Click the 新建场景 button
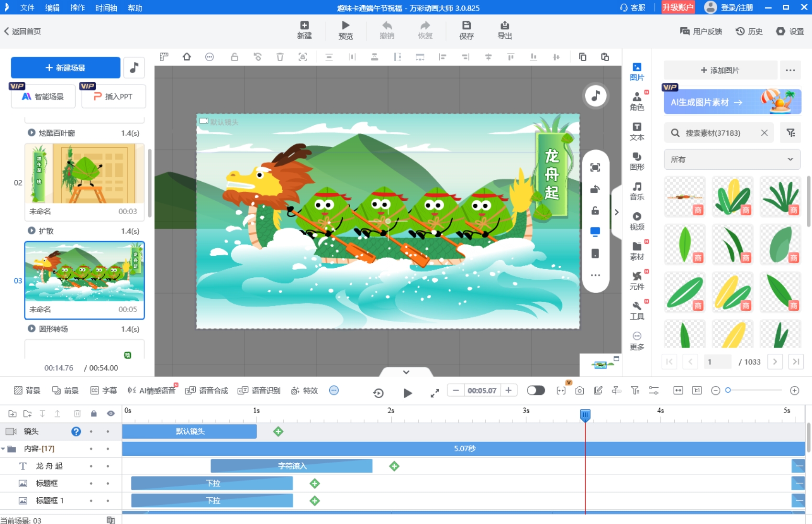Screen dimensions: 812x524 tap(66, 68)
